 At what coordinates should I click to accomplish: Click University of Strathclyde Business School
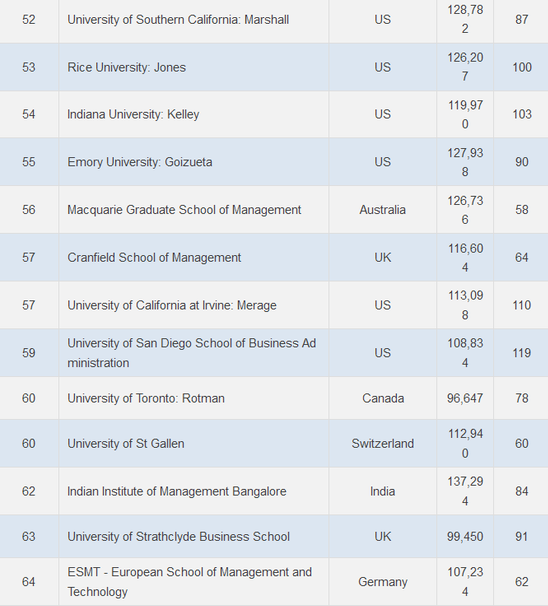(179, 537)
